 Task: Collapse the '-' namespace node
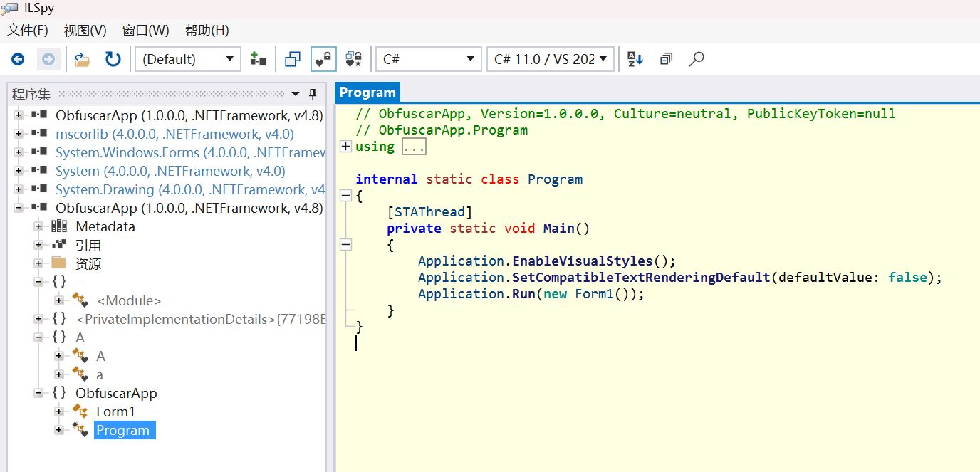tap(38, 282)
